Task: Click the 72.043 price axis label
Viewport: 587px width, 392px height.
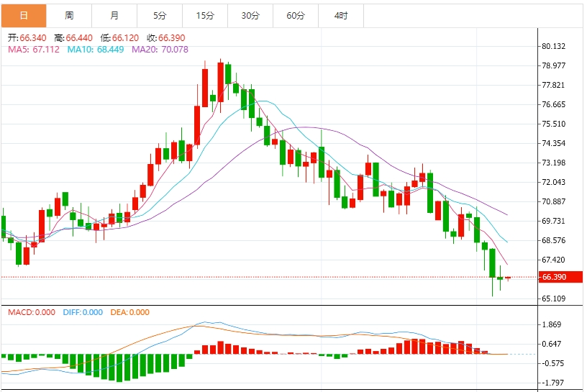Action: coord(554,183)
